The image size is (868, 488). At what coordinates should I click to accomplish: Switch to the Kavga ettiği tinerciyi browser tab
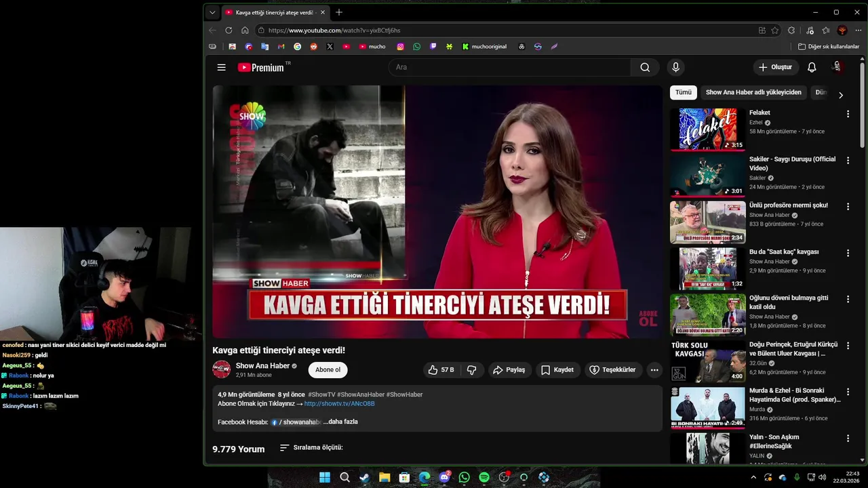click(275, 12)
